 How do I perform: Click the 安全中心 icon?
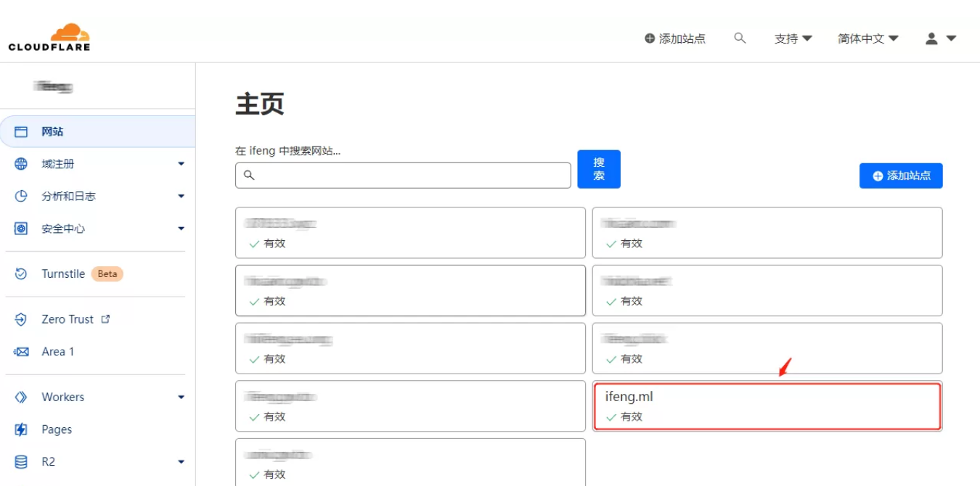[21, 228]
